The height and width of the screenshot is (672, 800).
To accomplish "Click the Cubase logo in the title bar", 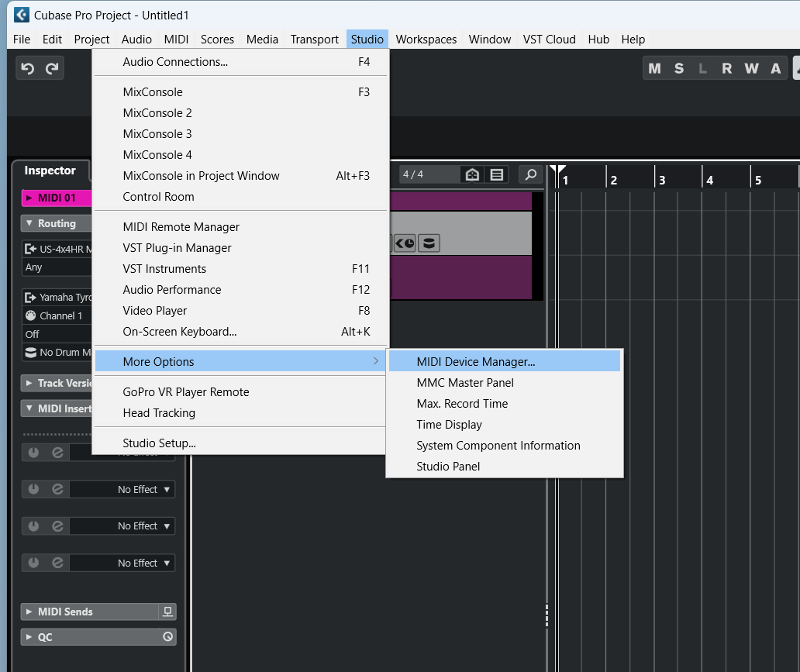I will (x=22, y=15).
